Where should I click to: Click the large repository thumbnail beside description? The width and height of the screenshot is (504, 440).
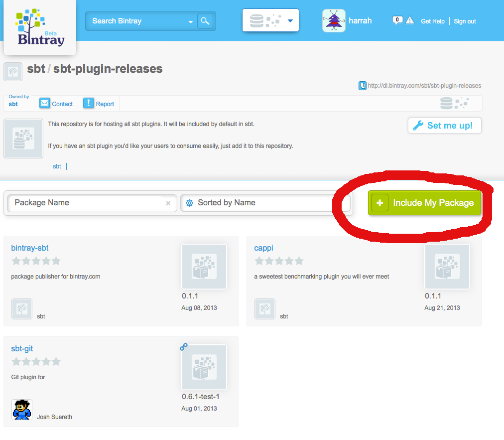(23, 139)
